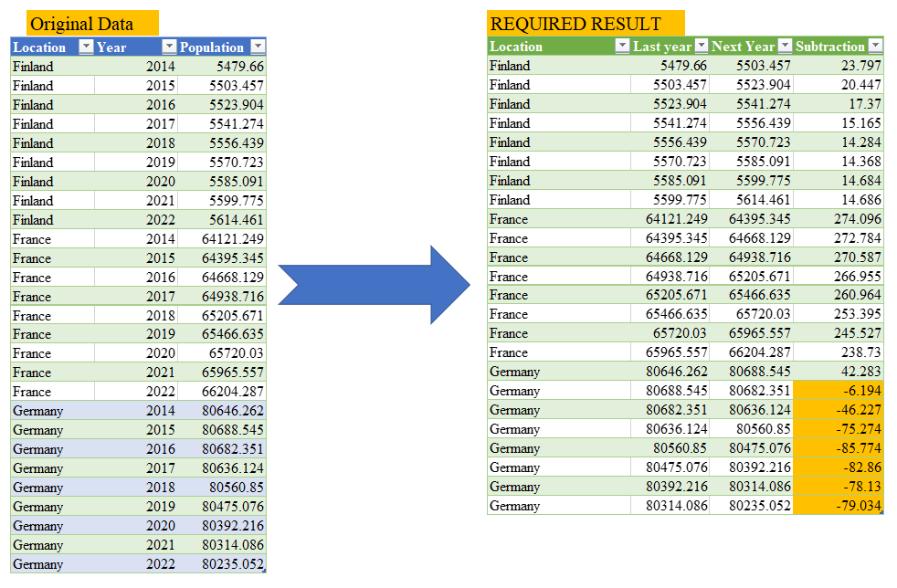Select Germany 2018 population 80560.85 in Original Data
Viewport: 897px width, 588px height.
222,488
